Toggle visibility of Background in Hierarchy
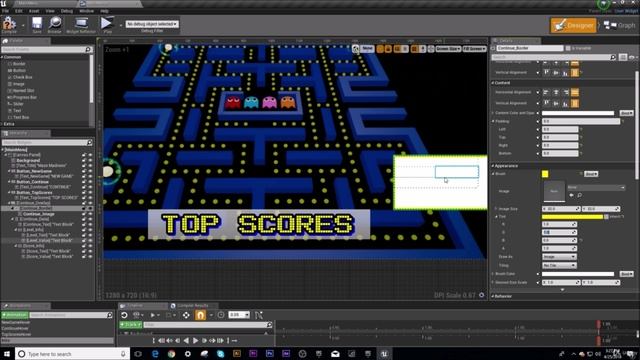 pos(90,160)
